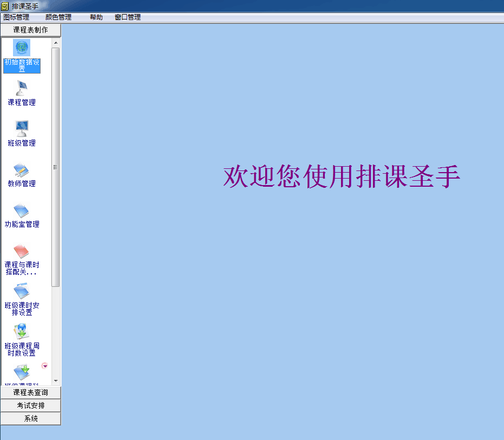Open 班级课程周时数设置 icon

pos(22,332)
